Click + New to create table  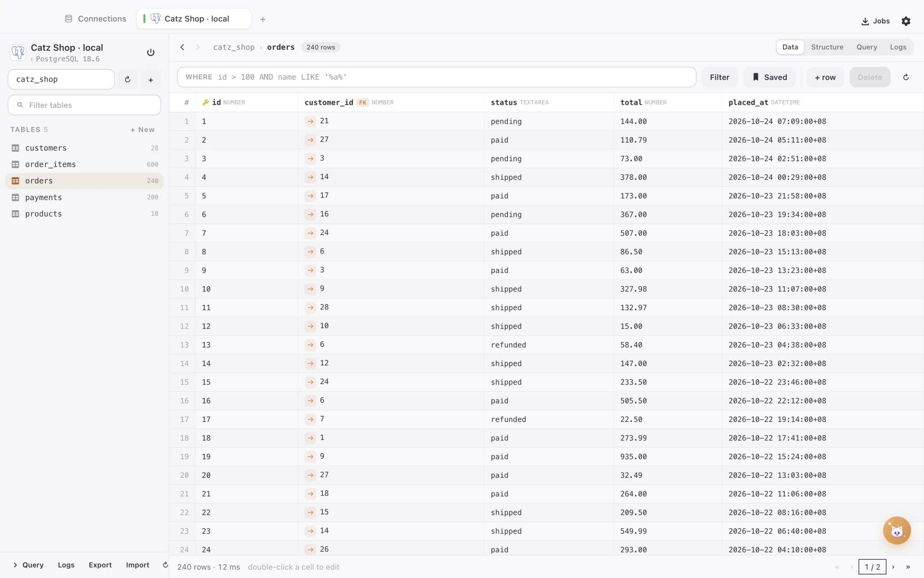pos(142,129)
